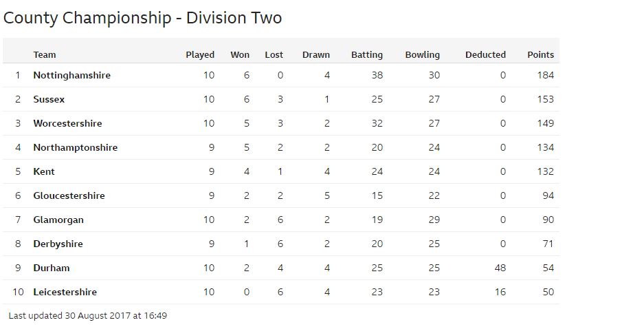
Task: Select Kent in the table
Action: click(x=44, y=171)
